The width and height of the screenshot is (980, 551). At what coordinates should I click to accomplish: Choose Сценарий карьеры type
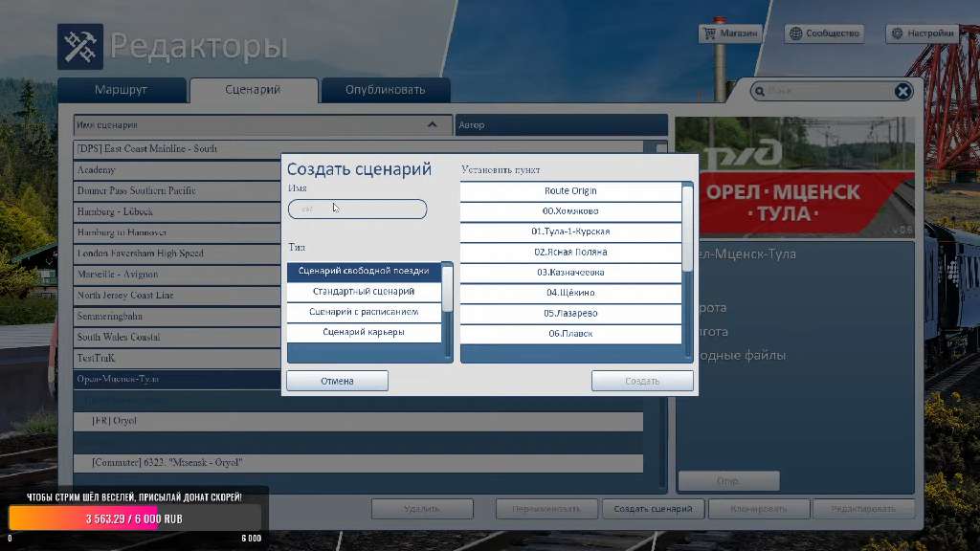click(x=364, y=332)
